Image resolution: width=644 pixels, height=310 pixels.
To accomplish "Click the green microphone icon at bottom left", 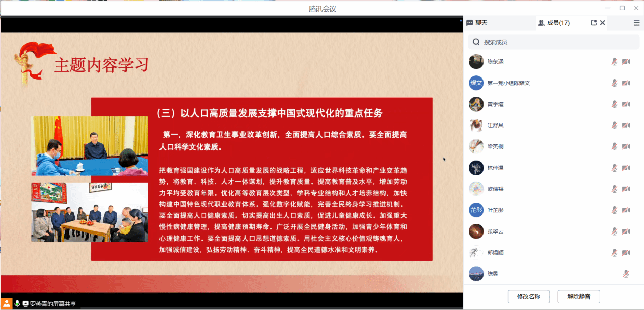I will click(17, 303).
